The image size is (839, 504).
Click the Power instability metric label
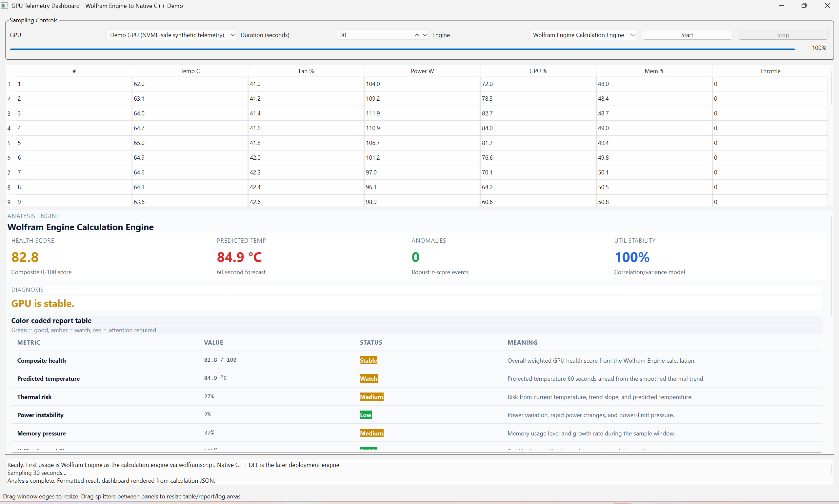point(40,415)
